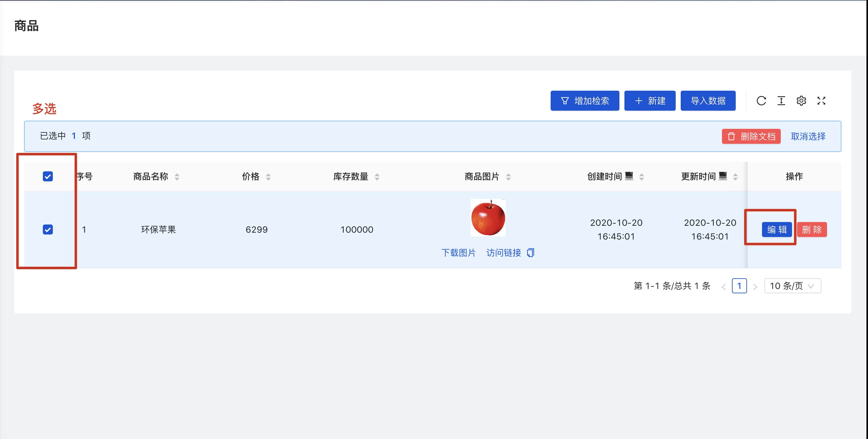Click the refresh table icon
The width and height of the screenshot is (868, 439).
pyautogui.click(x=761, y=101)
